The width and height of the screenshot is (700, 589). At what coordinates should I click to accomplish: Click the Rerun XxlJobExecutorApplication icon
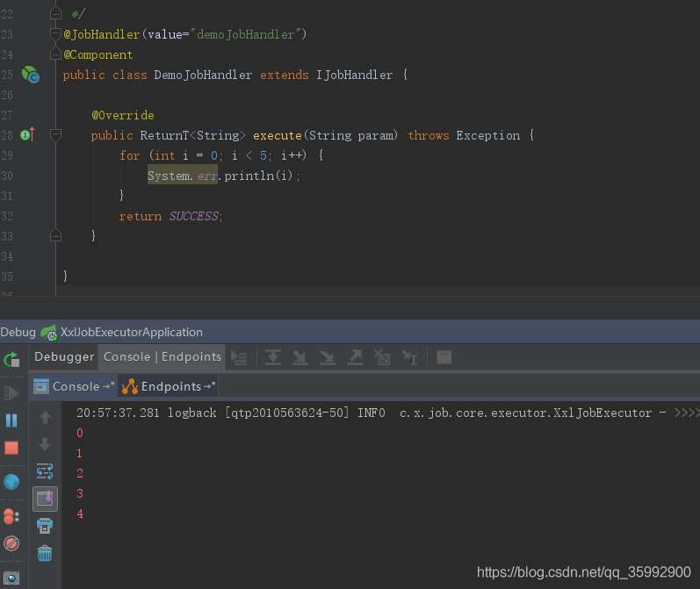point(11,360)
